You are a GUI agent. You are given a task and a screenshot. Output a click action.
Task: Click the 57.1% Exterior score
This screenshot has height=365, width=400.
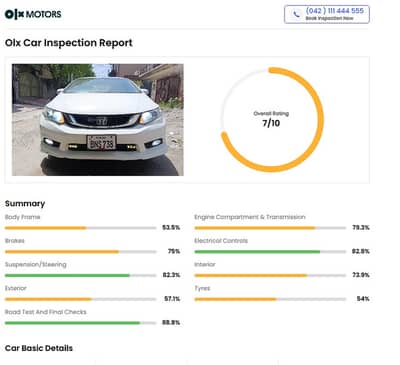click(172, 298)
